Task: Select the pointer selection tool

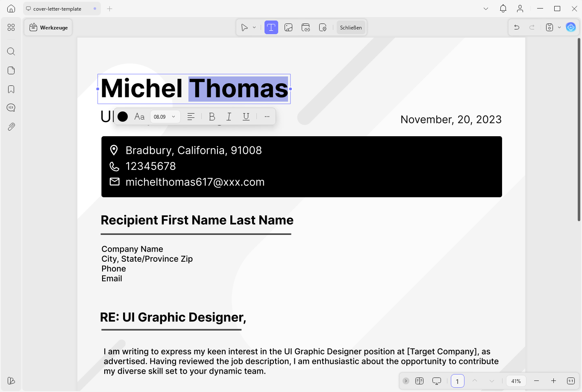Action: tap(244, 27)
